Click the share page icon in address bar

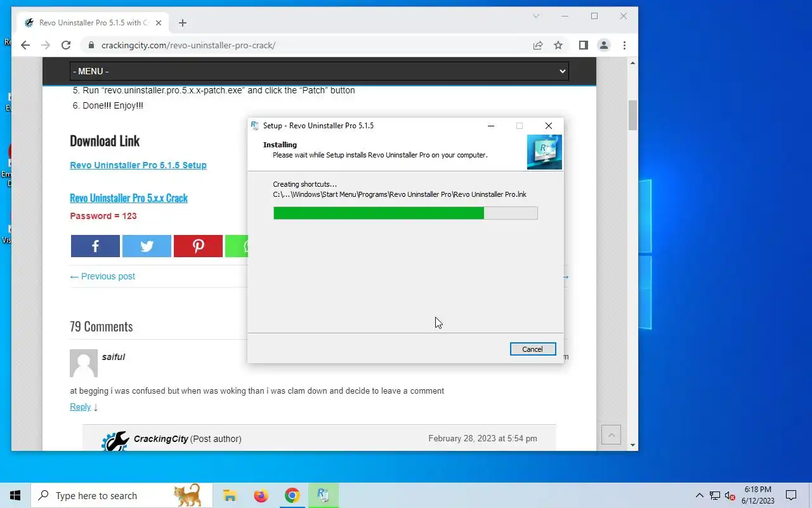pyautogui.click(x=538, y=45)
